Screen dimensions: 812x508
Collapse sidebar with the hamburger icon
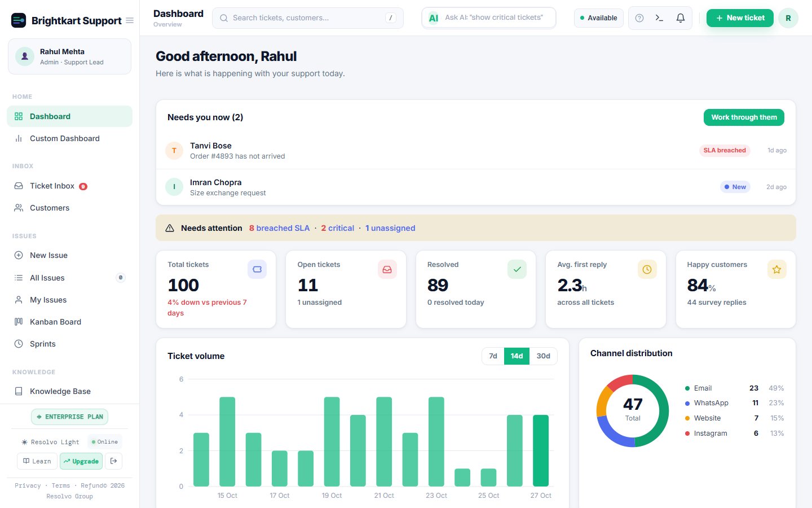130,20
